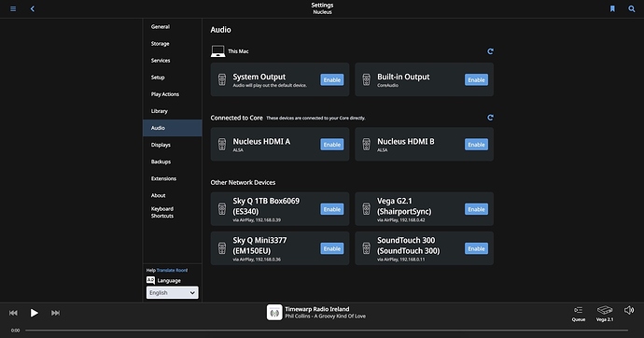Enable Sky Q Mini3377 device
This screenshot has width=644, height=338.
[332, 248]
